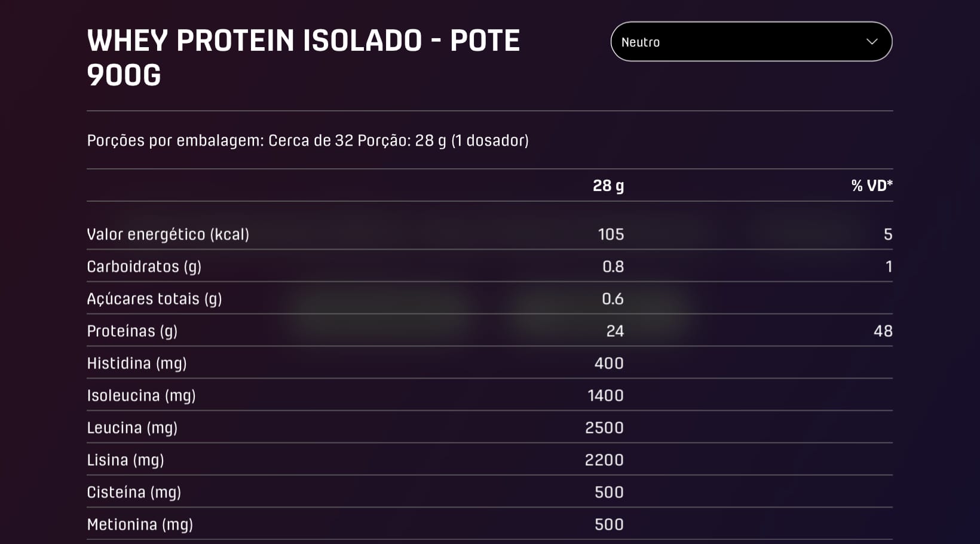980x544 pixels.
Task: Click the chevron arrow in flavor selector
Action: point(872,42)
